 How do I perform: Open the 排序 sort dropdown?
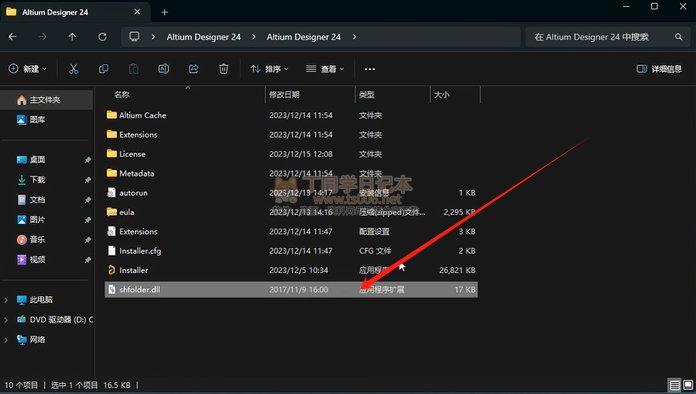(269, 69)
